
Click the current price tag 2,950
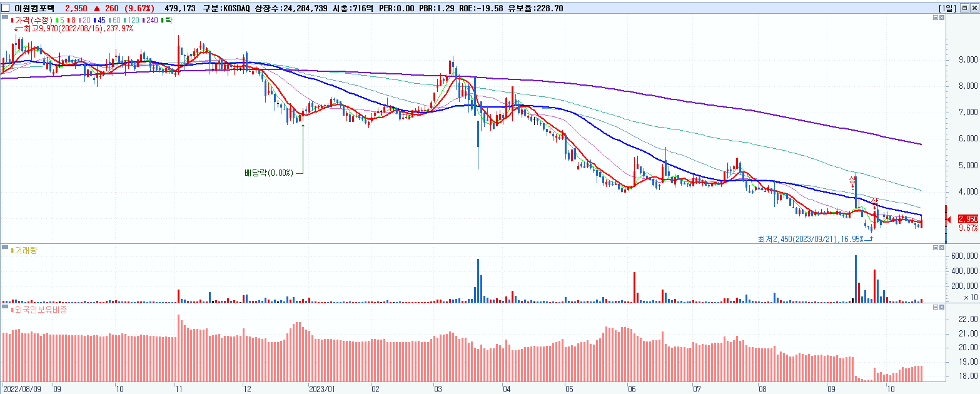point(967,219)
